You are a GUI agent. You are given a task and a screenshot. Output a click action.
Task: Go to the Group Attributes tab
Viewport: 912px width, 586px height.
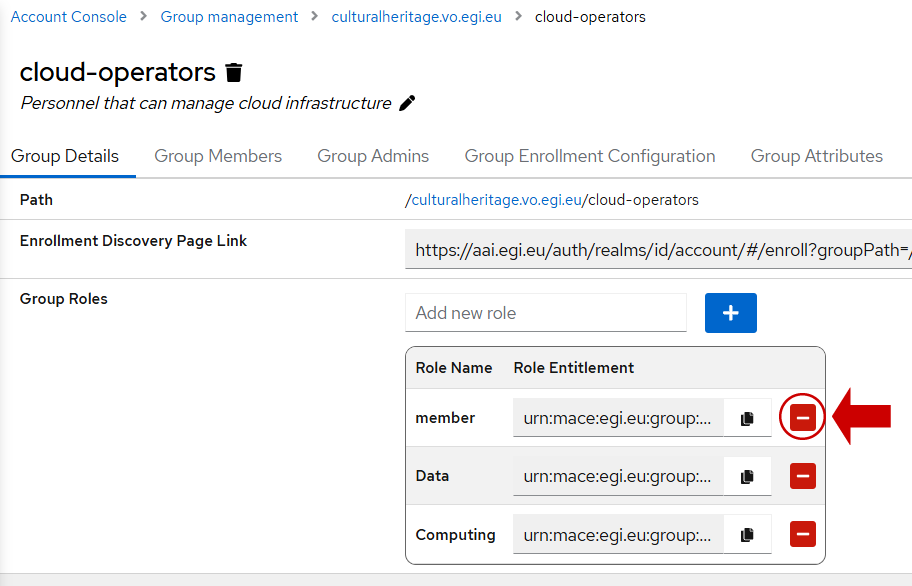(817, 156)
